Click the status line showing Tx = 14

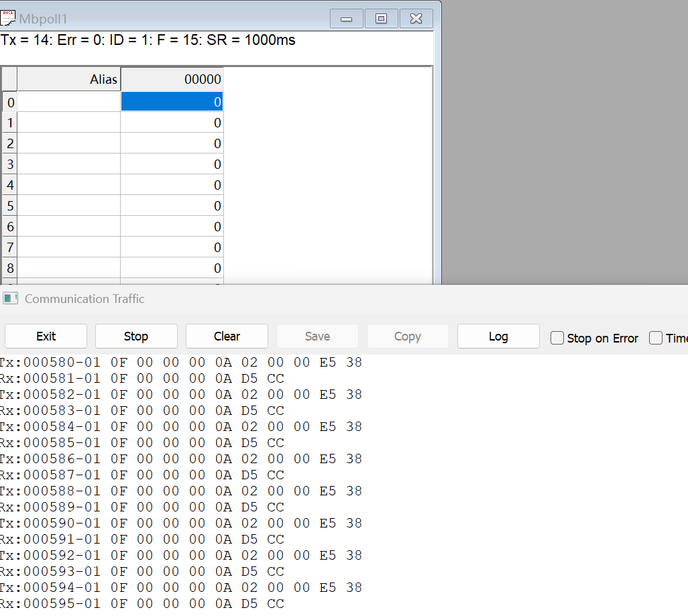click(x=148, y=40)
